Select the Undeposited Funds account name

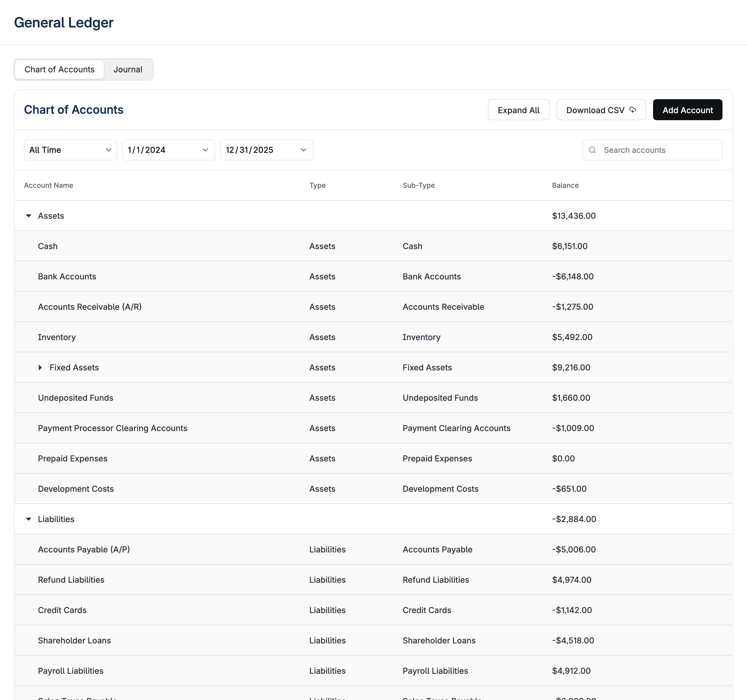pyautogui.click(x=76, y=398)
